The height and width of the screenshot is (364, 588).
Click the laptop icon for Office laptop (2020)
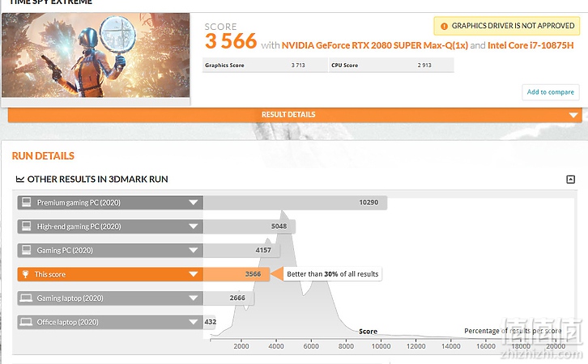26,322
